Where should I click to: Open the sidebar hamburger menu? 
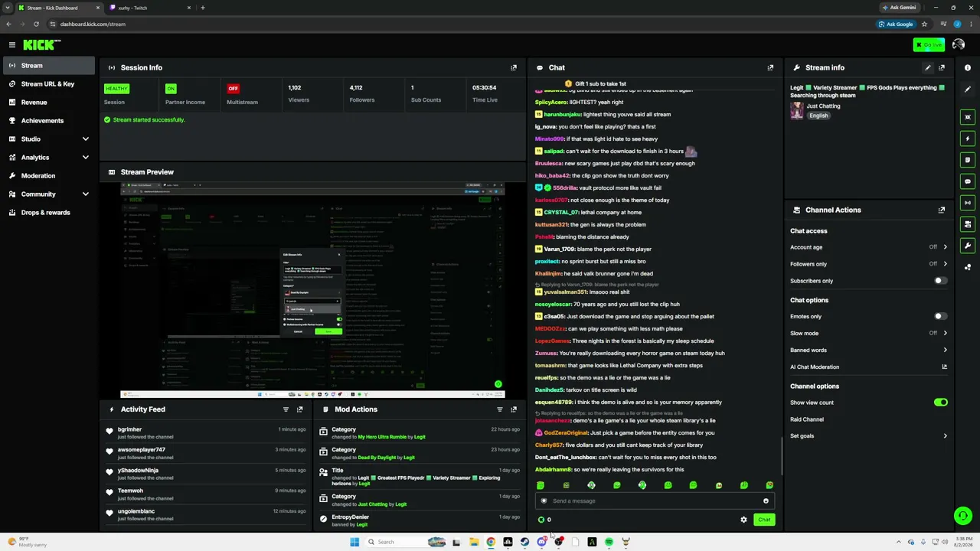coord(11,45)
